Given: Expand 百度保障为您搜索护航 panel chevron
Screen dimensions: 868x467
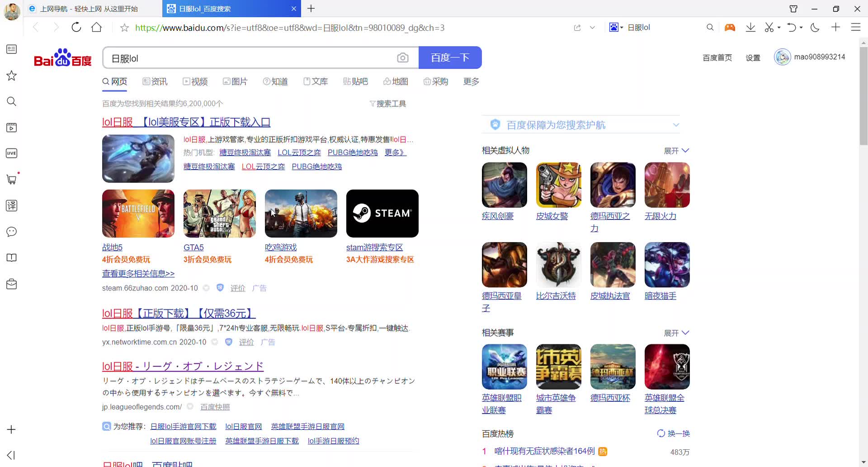Looking at the screenshot, I should tap(676, 125).
